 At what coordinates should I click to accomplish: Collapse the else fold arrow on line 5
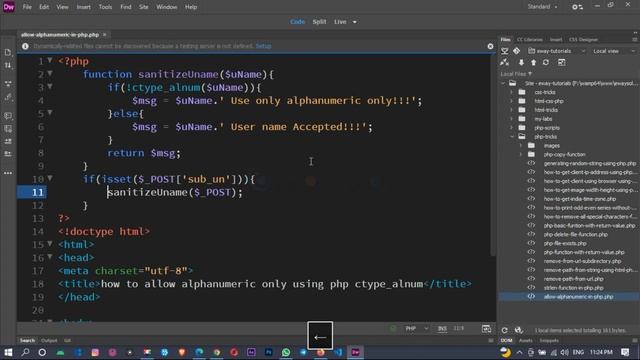click(x=50, y=113)
